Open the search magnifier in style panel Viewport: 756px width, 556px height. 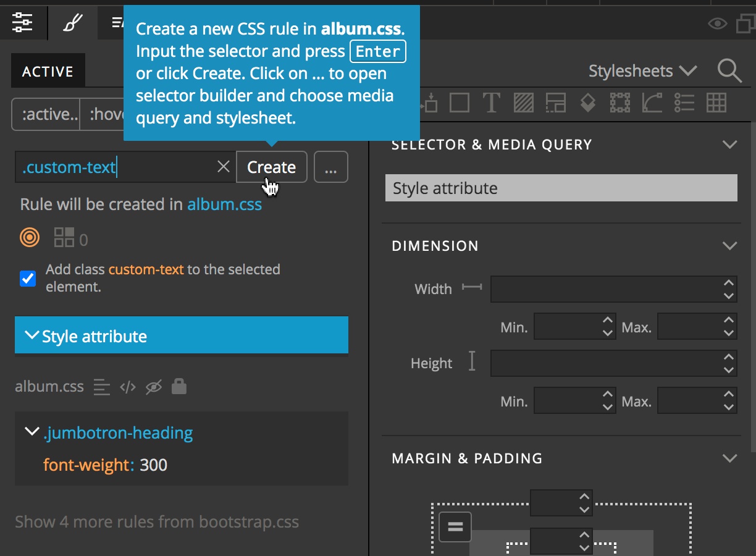point(729,71)
